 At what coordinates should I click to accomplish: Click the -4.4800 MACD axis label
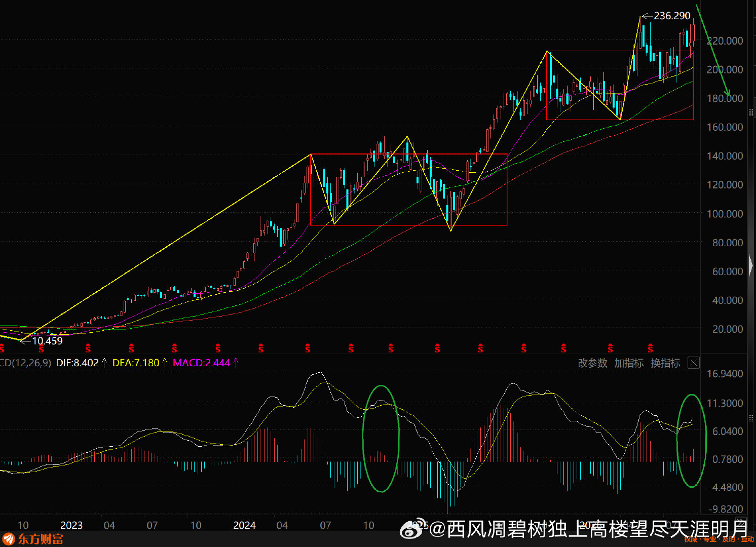[726, 487]
